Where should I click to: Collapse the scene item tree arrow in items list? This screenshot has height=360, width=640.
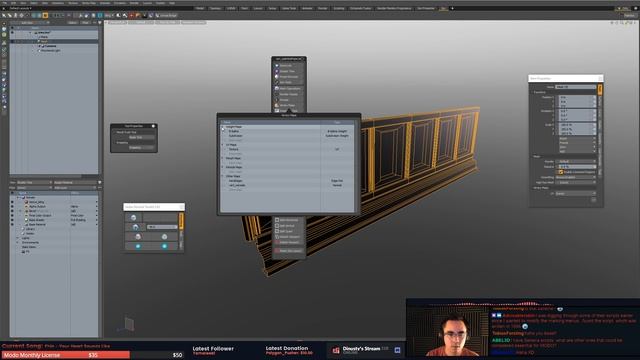(31, 32)
